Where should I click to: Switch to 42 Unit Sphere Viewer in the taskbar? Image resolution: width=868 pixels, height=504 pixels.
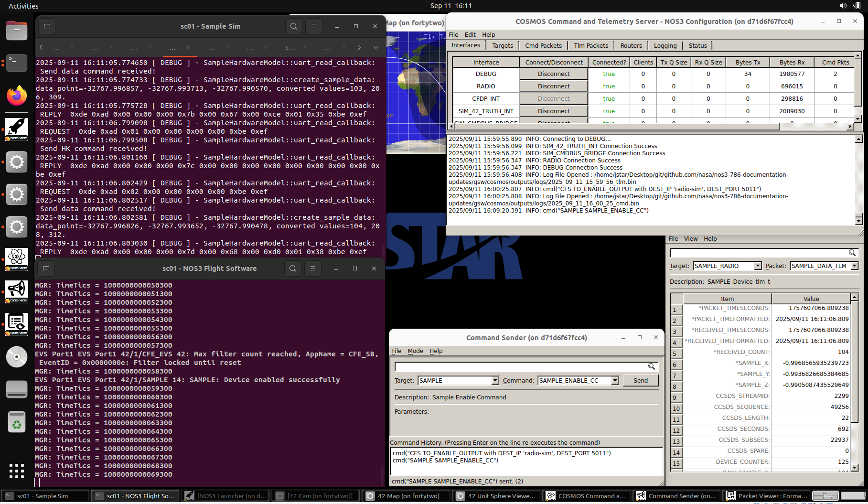pos(497,496)
